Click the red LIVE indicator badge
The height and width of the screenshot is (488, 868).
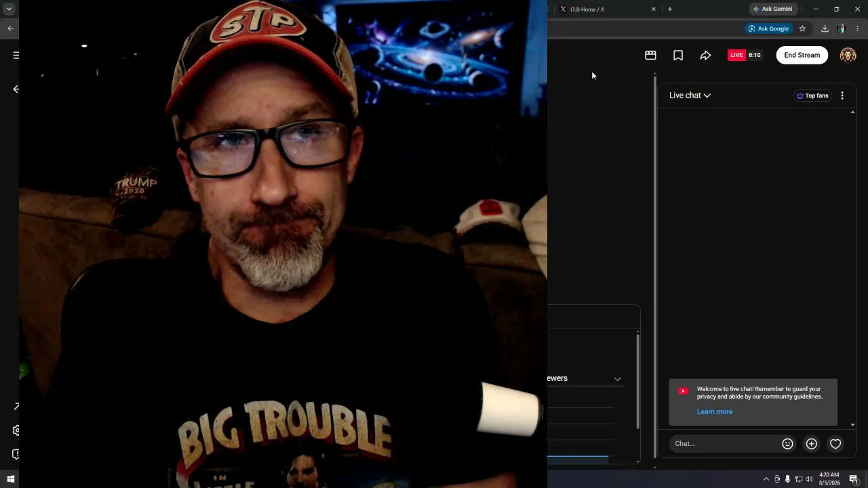click(736, 56)
